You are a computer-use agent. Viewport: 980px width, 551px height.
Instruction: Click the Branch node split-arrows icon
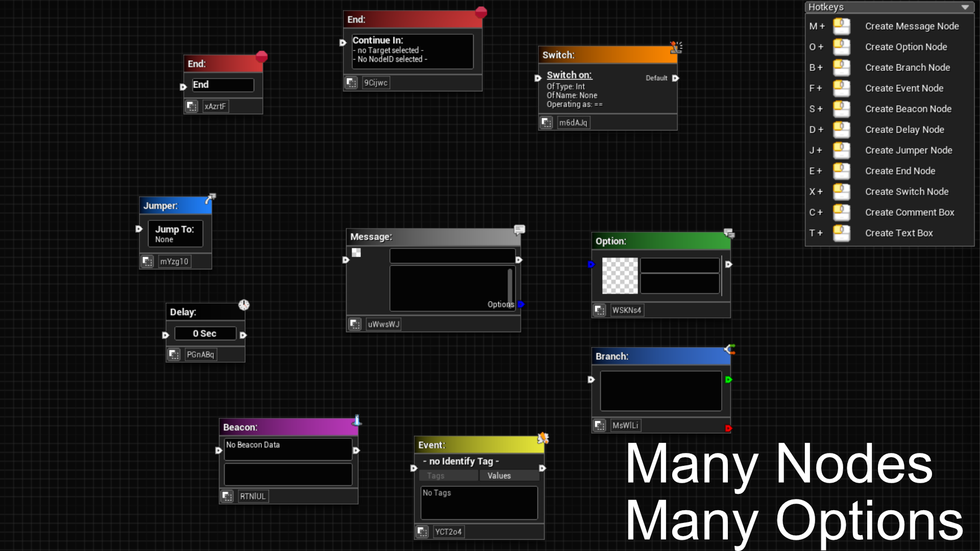click(x=730, y=349)
